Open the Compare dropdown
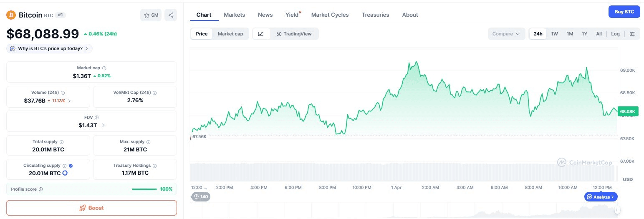The height and width of the screenshot is (219, 644). [506, 34]
